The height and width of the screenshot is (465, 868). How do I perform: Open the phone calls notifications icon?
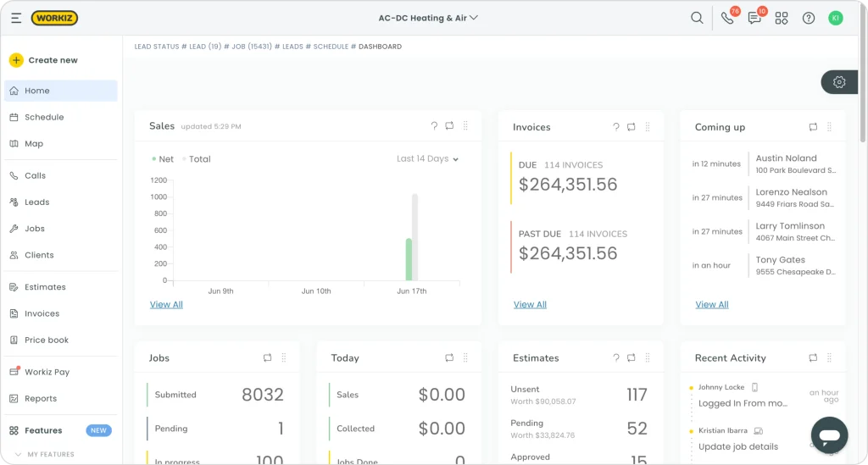727,18
